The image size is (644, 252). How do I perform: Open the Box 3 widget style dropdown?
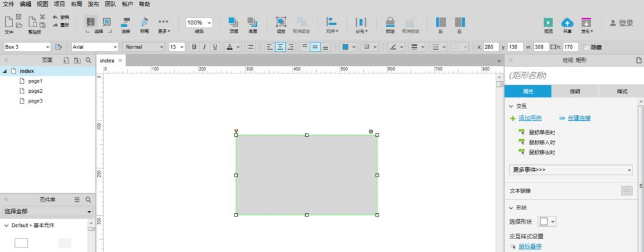click(x=27, y=47)
